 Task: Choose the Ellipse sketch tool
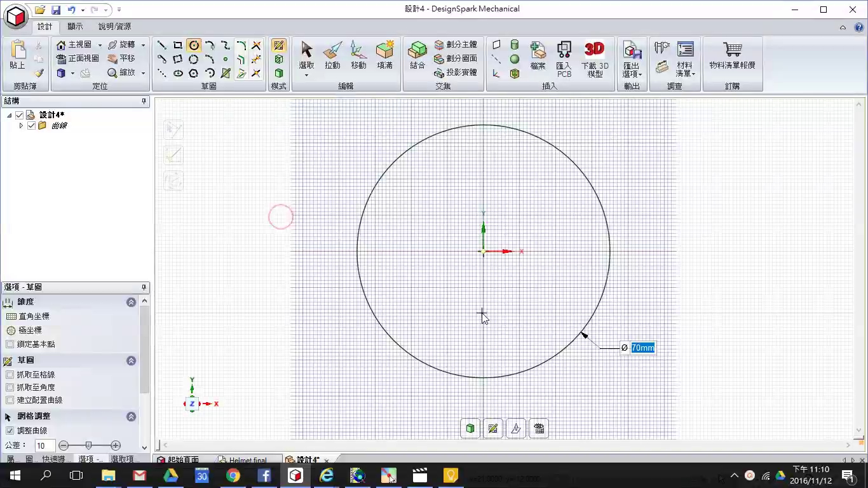coord(178,73)
